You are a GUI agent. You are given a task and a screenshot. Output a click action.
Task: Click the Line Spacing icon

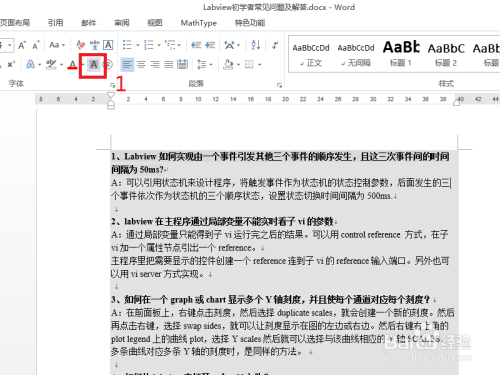click(x=202, y=64)
